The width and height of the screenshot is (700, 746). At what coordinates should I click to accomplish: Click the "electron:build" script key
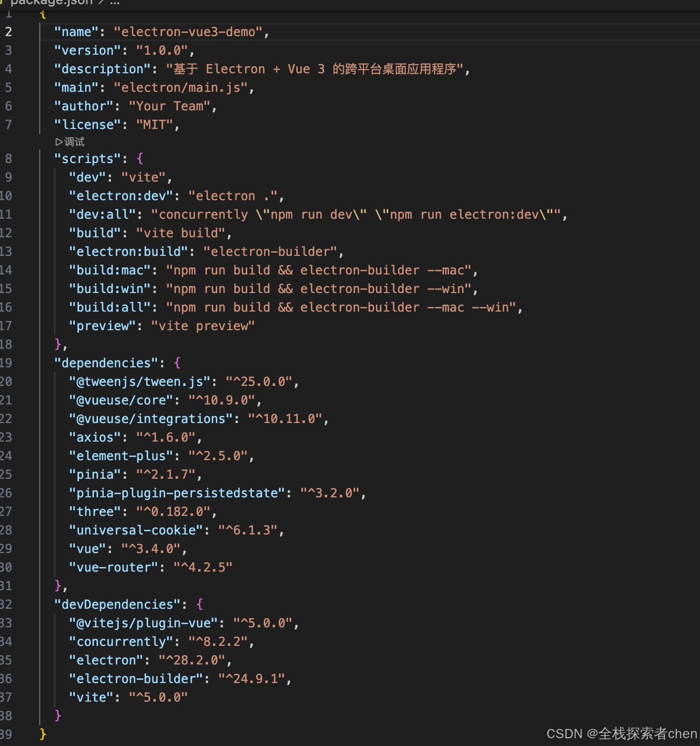129,252
